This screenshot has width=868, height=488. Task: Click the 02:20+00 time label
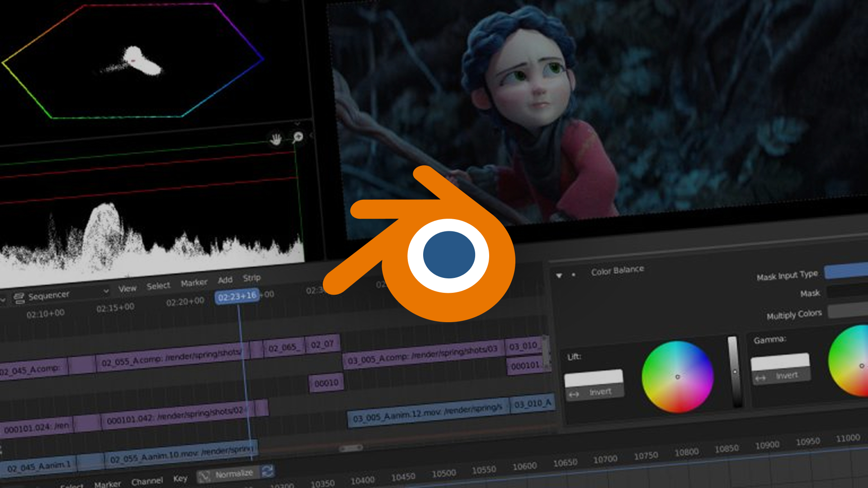tap(185, 301)
